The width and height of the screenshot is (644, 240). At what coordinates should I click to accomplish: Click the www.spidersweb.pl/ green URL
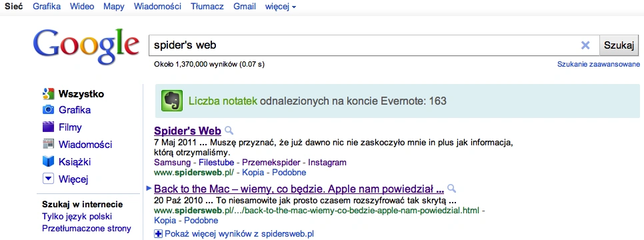[194, 173]
